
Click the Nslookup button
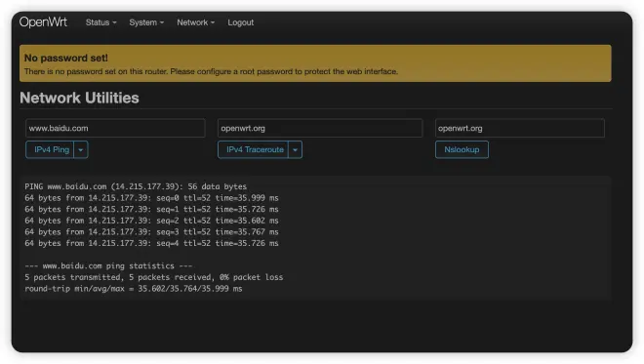[462, 149]
